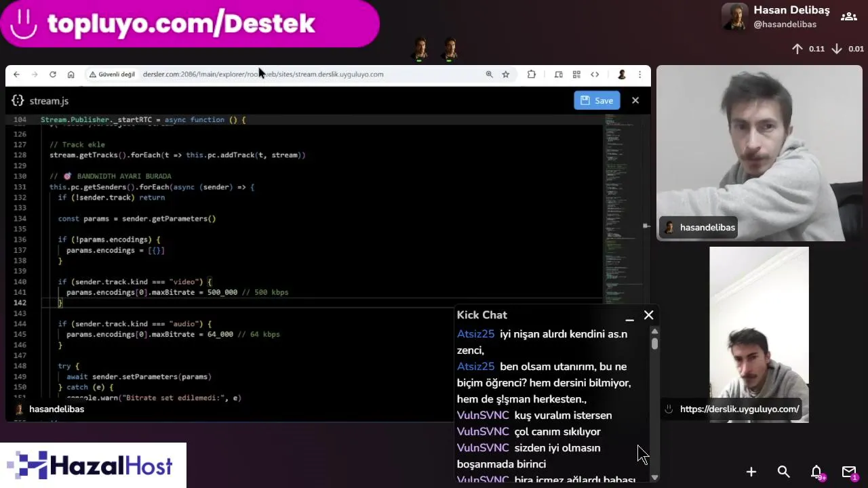Click the Kick Chat scrollbar thumb
Viewport: 868px width, 488px height.
click(x=654, y=344)
